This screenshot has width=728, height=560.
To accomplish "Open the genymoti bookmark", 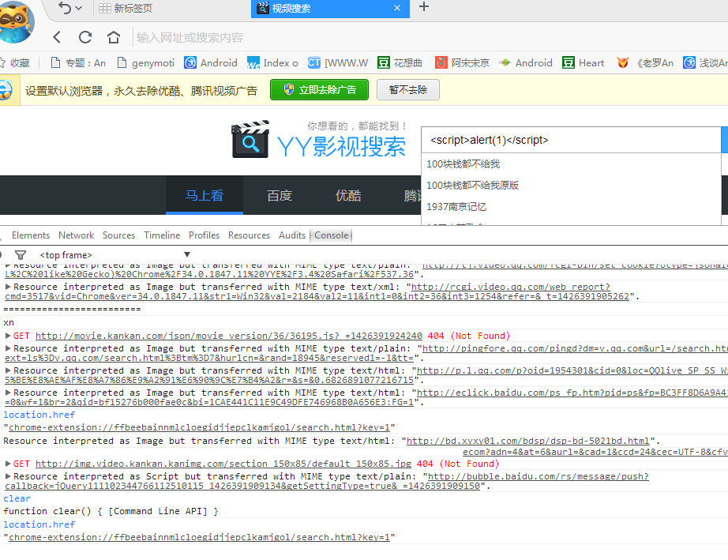I will pyautogui.click(x=146, y=62).
